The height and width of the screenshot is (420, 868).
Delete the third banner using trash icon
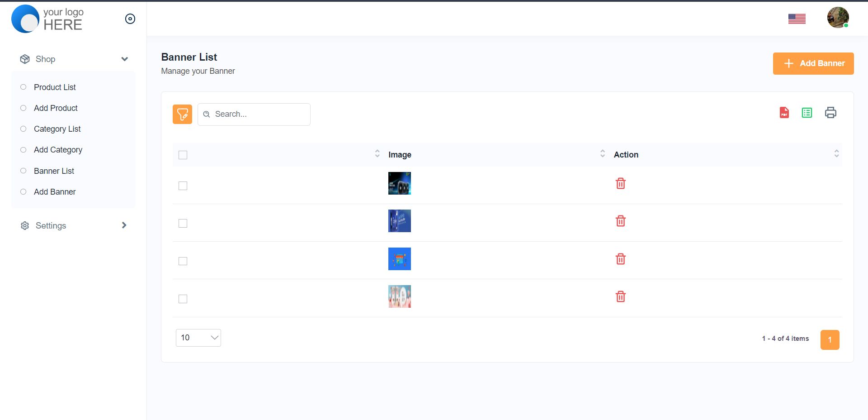coord(620,259)
